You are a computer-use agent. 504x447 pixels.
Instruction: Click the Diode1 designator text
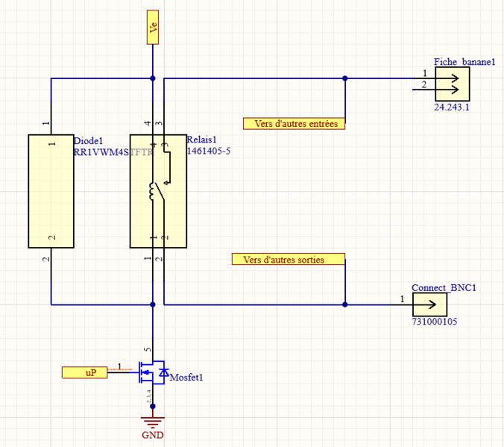[88, 140]
